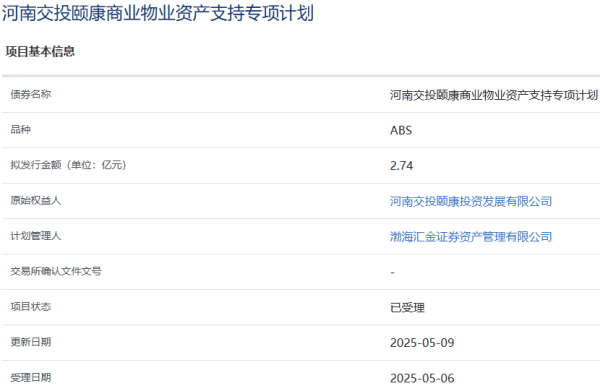The image size is (600, 386).
Task: Click the 原始权益人 label
Action: (x=36, y=200)
